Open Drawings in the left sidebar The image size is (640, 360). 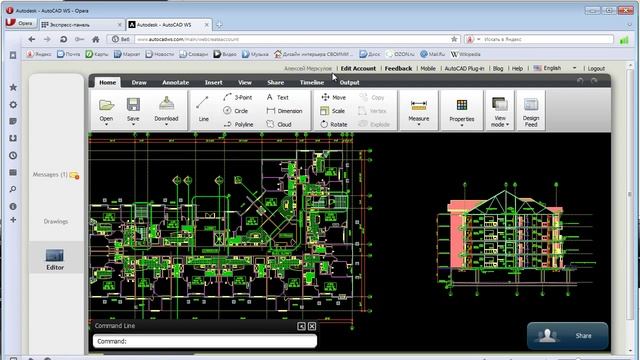56,221
